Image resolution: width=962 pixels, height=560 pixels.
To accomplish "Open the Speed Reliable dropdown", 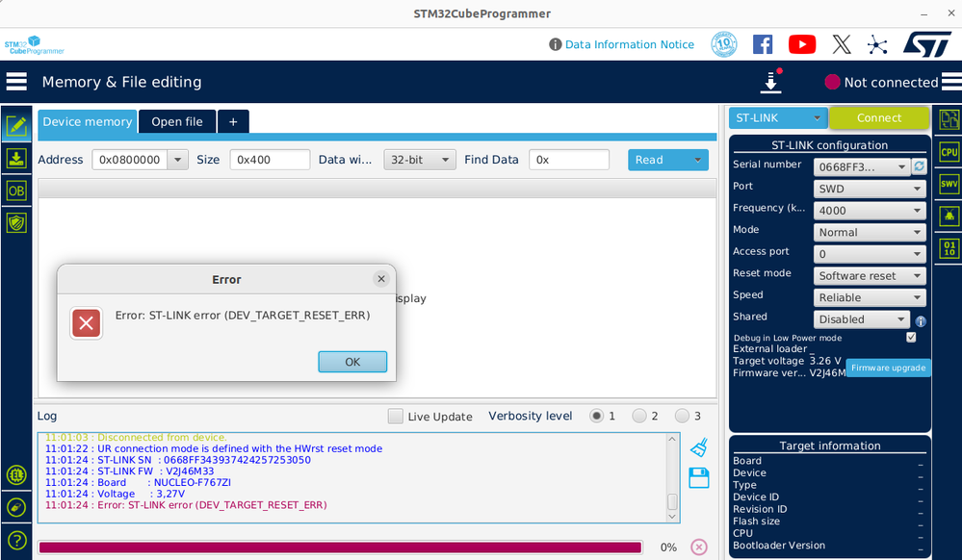I will point(870,297).
